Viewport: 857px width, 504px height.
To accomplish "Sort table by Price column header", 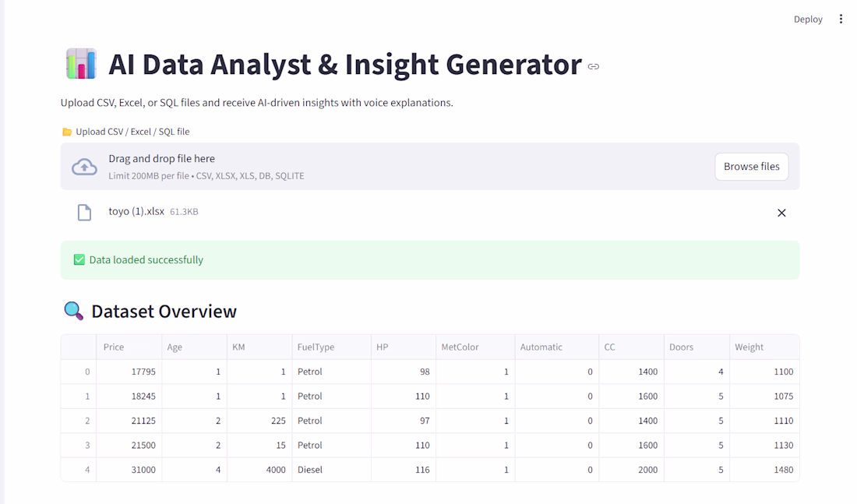I will click(129, 347).
